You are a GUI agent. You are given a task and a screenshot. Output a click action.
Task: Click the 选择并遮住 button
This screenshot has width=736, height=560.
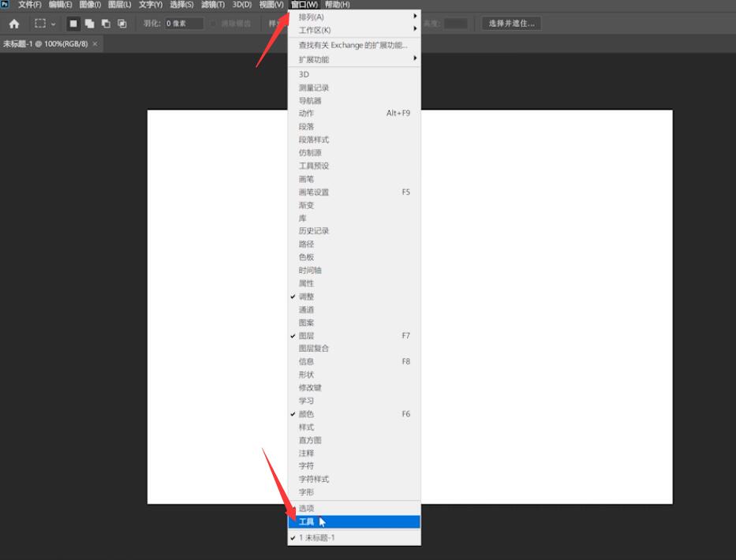512,24
